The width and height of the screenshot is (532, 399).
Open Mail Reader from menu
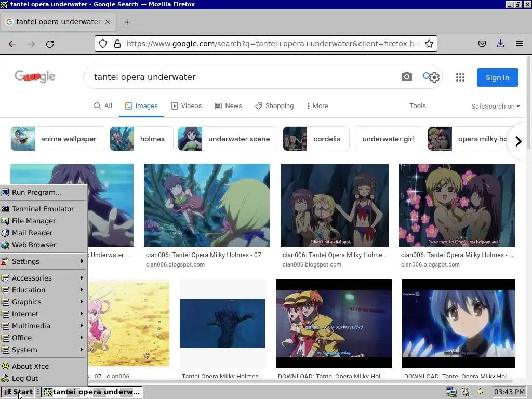[44, 233]
